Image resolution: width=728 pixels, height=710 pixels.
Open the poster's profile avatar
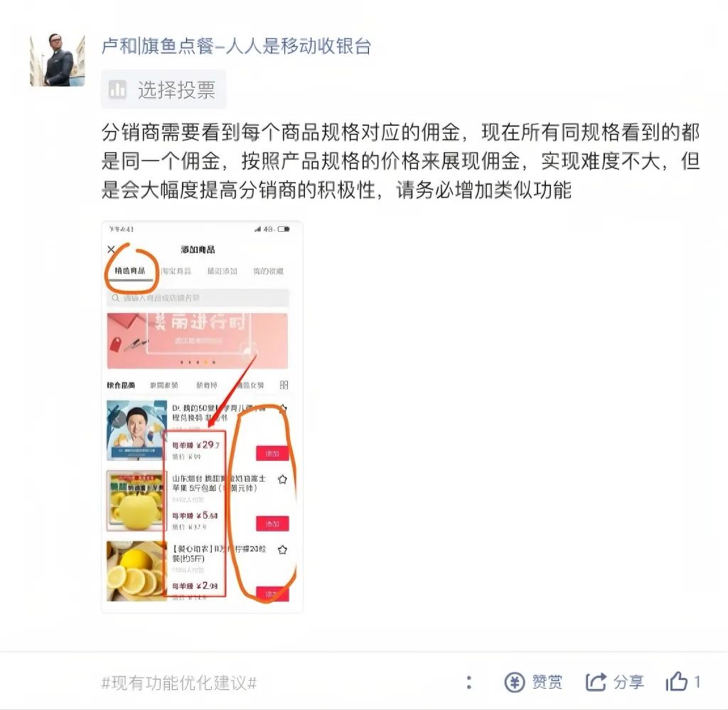tap(58, 60)
